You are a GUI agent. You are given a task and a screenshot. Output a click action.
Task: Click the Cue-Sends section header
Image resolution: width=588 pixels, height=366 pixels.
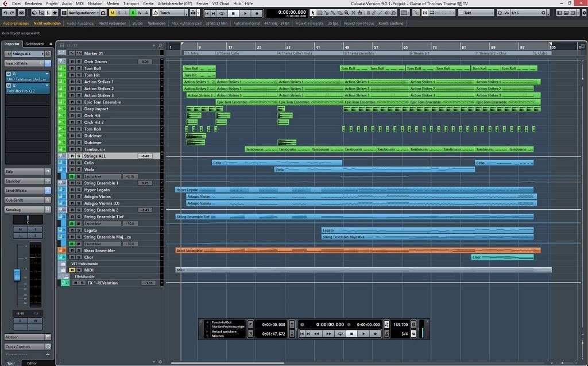(28, 200)
